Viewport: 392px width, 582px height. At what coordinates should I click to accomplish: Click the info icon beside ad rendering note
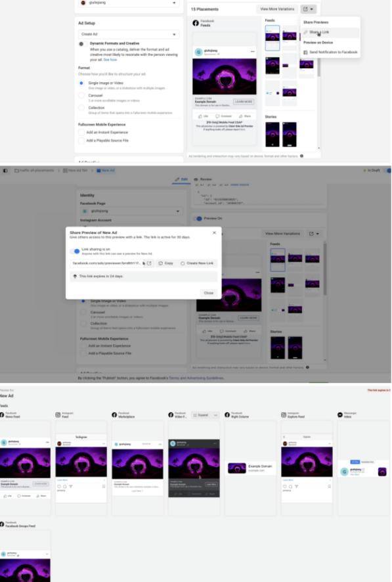click(x=301, y=156)
